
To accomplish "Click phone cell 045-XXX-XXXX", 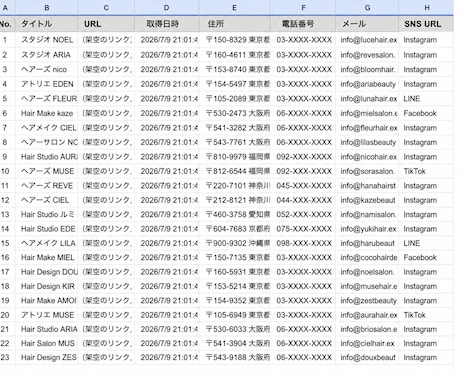I will point(303,186).
